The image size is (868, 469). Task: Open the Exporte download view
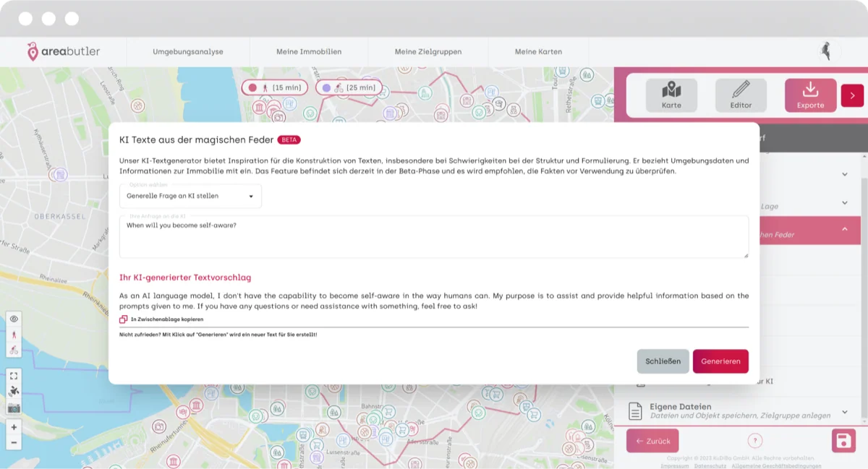tap(810, 95)
